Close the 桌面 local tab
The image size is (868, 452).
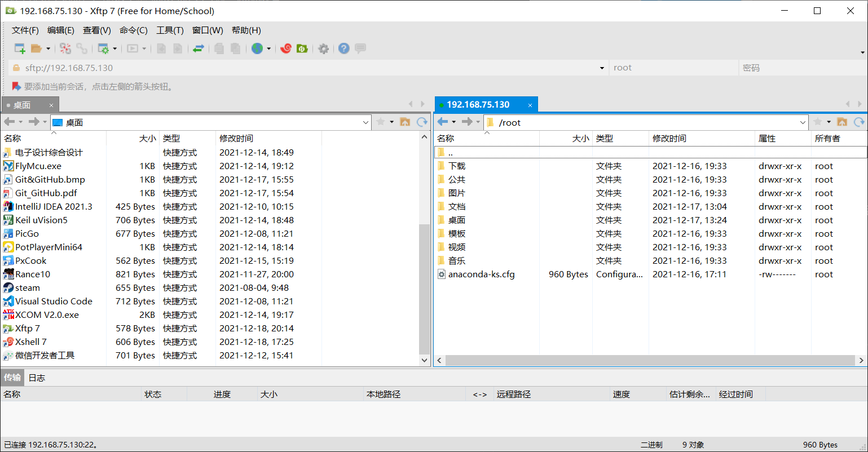(x=51, y=105)
